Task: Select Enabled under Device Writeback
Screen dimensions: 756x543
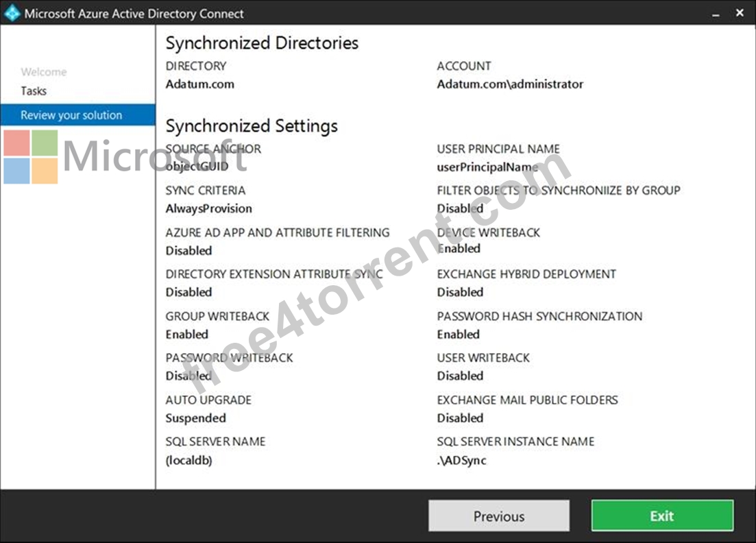Action: (459, 249)
